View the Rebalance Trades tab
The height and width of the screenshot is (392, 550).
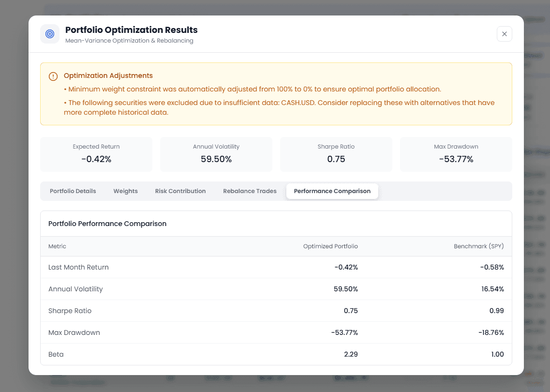(250, 191)
